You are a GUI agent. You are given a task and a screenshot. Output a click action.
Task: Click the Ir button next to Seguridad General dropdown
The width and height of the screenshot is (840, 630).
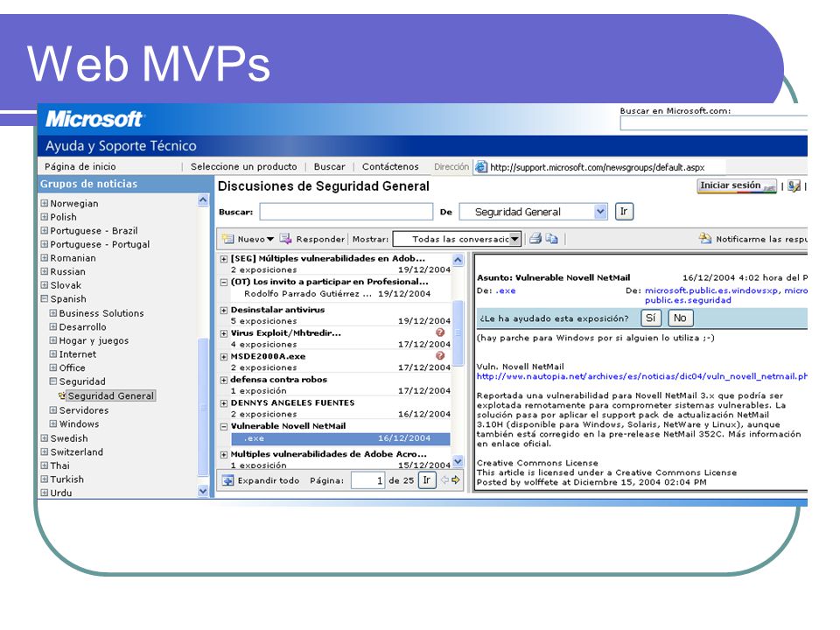[624, 212]
